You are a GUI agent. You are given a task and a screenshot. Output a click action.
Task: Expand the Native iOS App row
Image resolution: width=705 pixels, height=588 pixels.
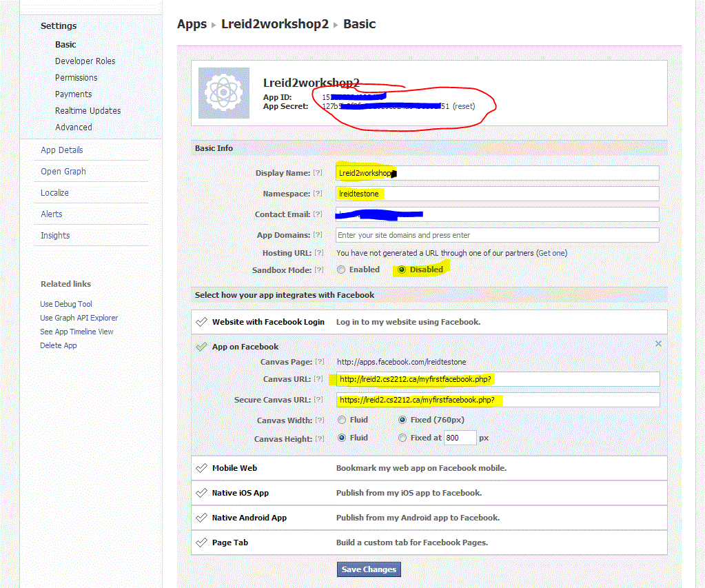[429, 493]
